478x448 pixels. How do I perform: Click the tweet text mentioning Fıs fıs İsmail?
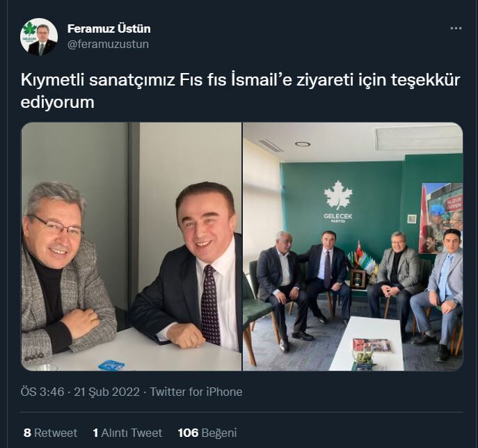[x=240, y=91]
